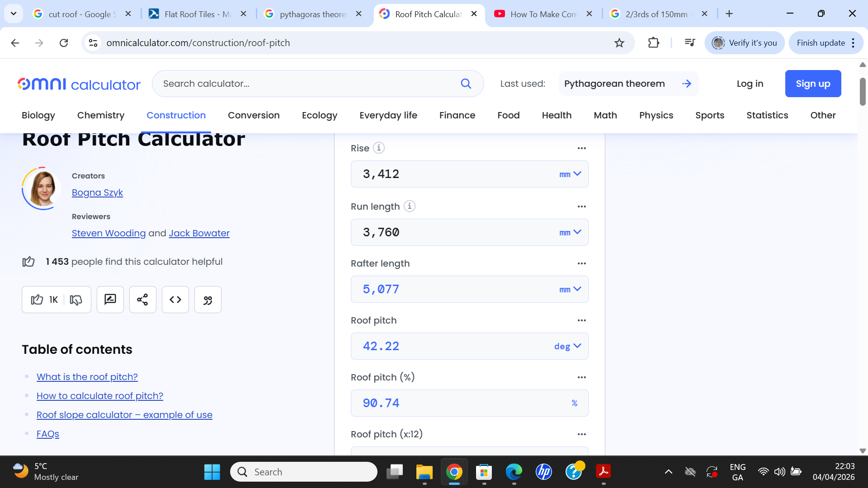Click the Omni Calculator logo

coord(78,84)
